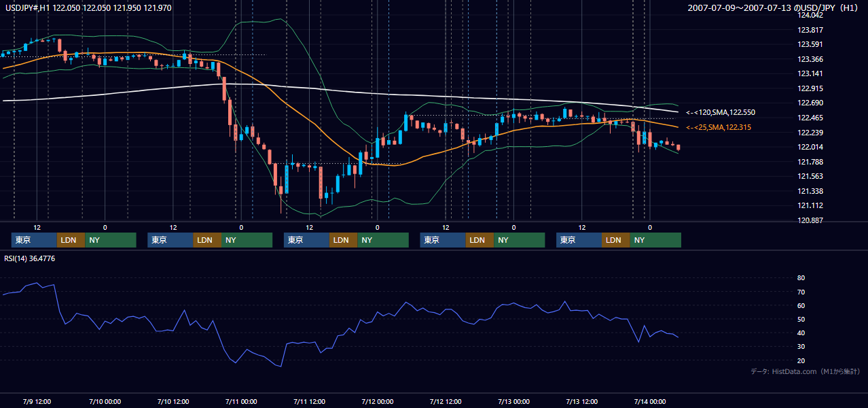This screenshot has width=868, height=408.
Task: Click the LDN session block for 7/13
Action: [615, 240]
